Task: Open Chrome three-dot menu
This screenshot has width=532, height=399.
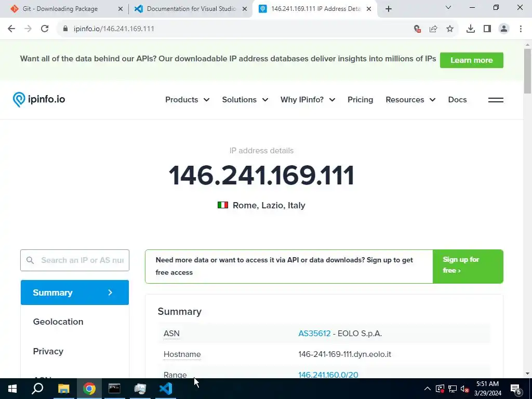Action: point(521,29)
